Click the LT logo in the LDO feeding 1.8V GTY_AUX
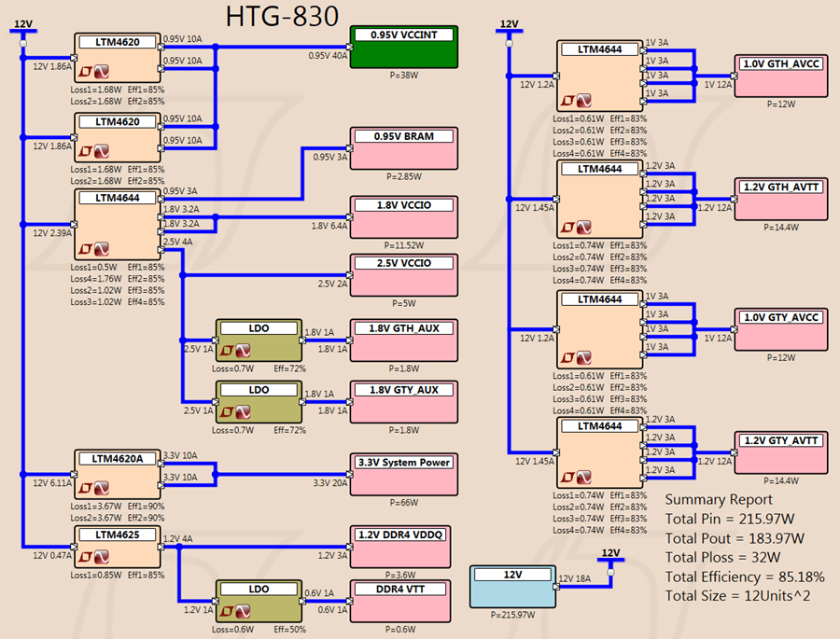Image resolution: width=840 pixels, height=639 pixels. (x=227, y=412)
